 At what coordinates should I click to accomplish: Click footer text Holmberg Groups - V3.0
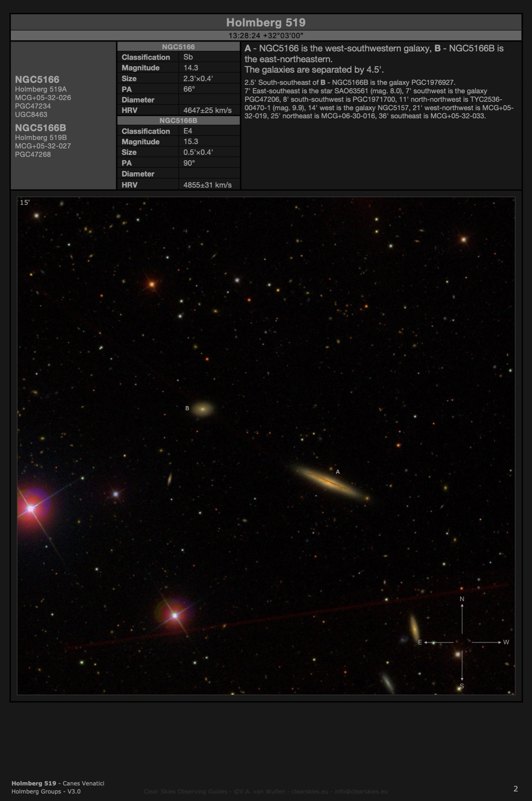pyautogui.click(x=46, y=791)
